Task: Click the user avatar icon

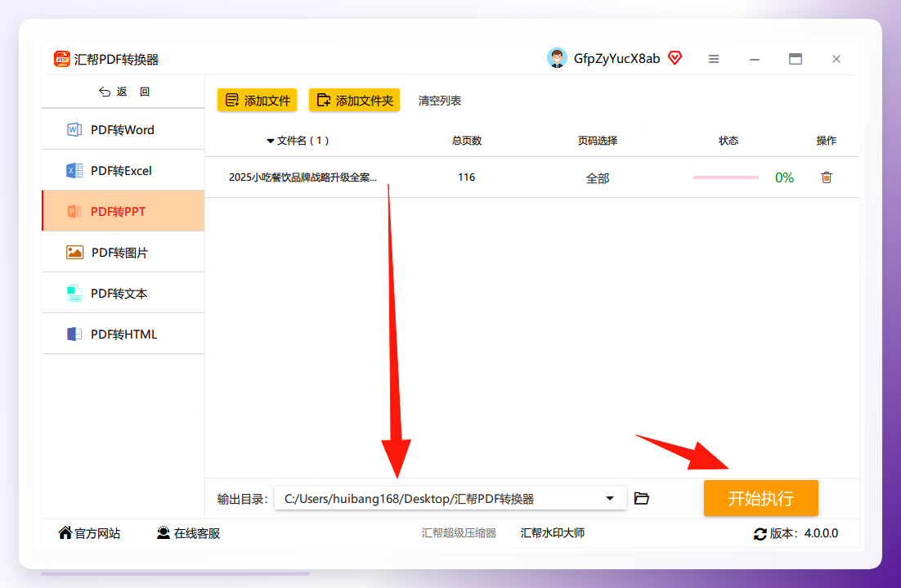Action: coord(556,58)
